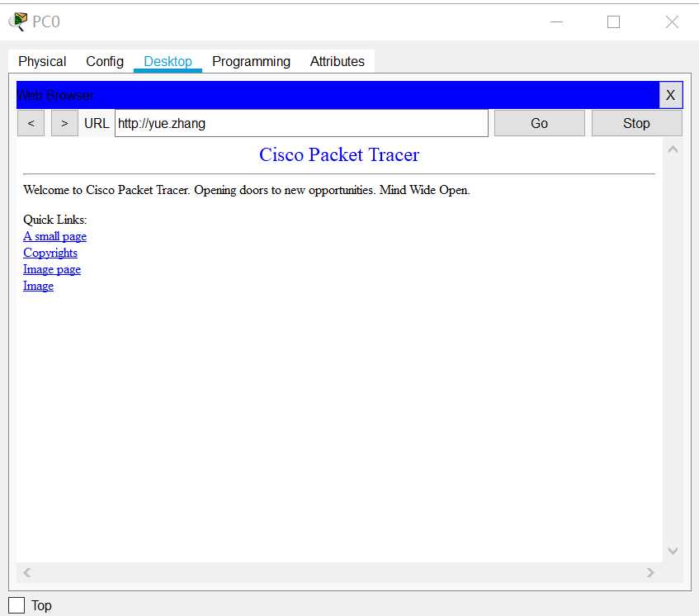The width and height of the screenshot is (699, 616).
Task: Click the 'Quick Links:' text
Action: [x=54, y=220]
